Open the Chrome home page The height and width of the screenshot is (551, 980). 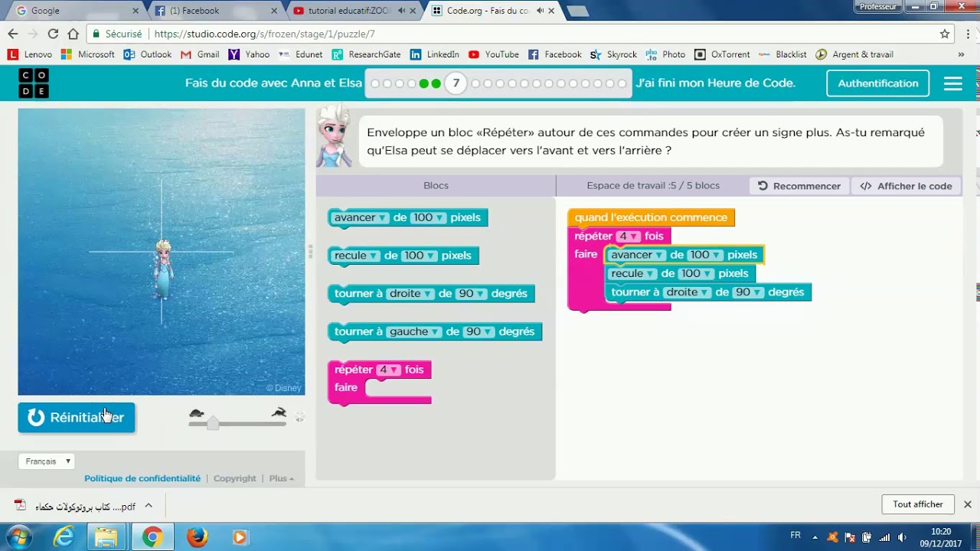coord(73,34)
